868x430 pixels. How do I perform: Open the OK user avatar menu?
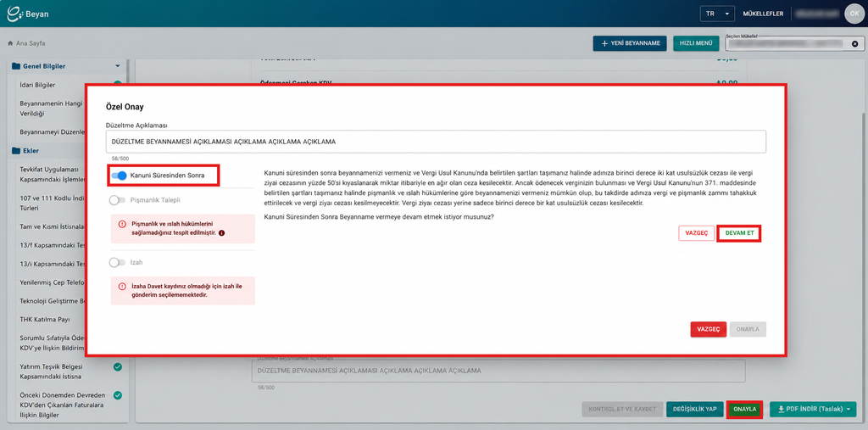pos(854,14)
